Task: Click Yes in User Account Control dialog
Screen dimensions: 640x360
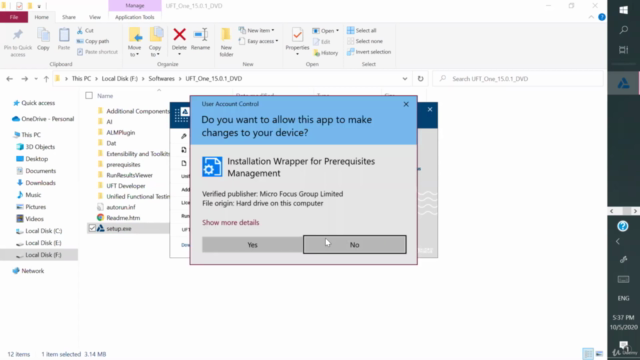Action: click(252, 244)
